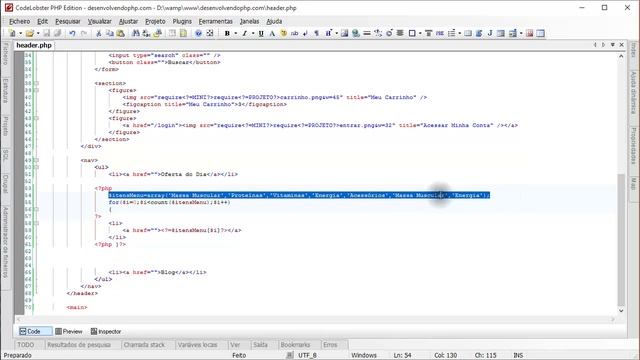640x360 pixels.
Task: Open the Plugins menu
Action: tap(182, 21)
